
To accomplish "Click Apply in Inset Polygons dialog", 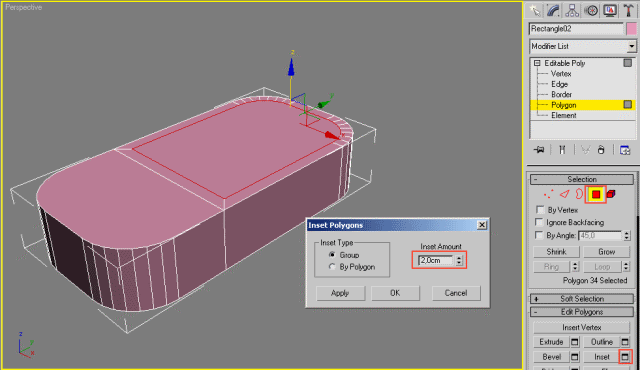I will click(x=340, y=293).
